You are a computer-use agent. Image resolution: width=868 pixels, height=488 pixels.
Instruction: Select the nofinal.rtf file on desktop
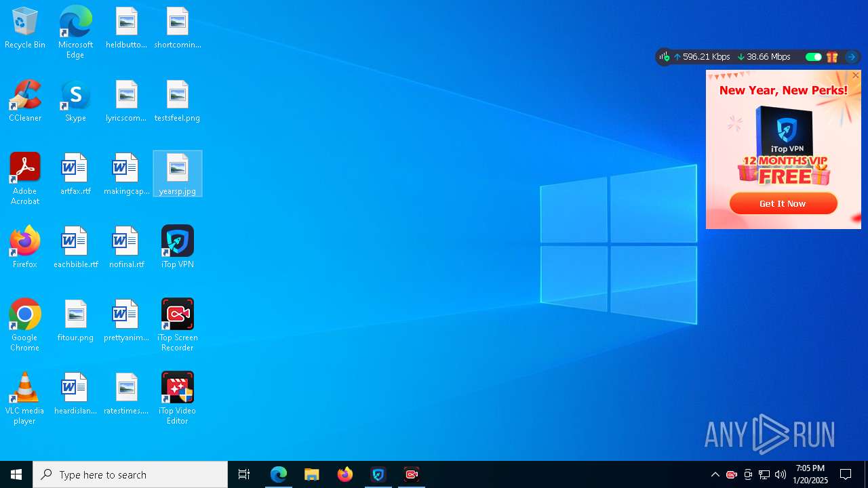coord(127,247)
